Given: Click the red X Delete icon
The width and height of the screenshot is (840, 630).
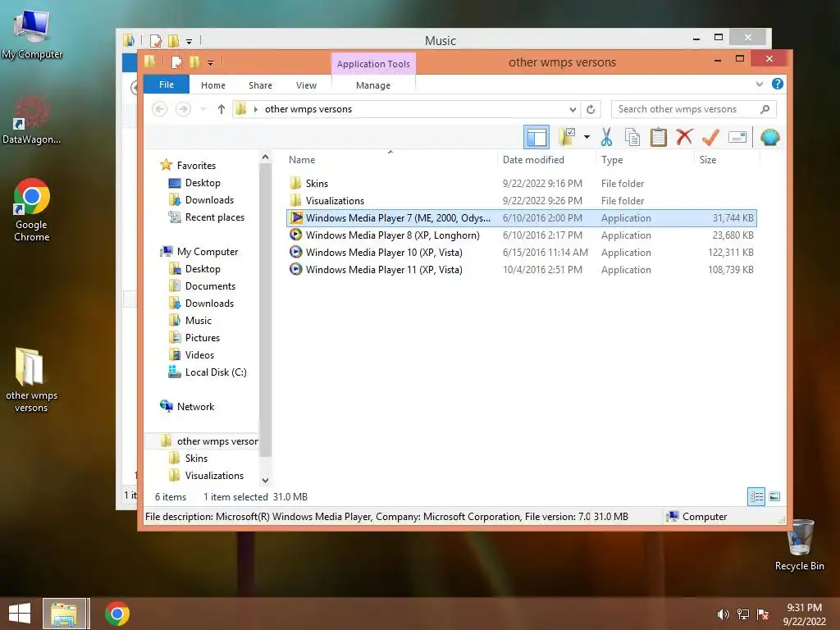Looking at the screenshot, I should click(x=684, y=137).
